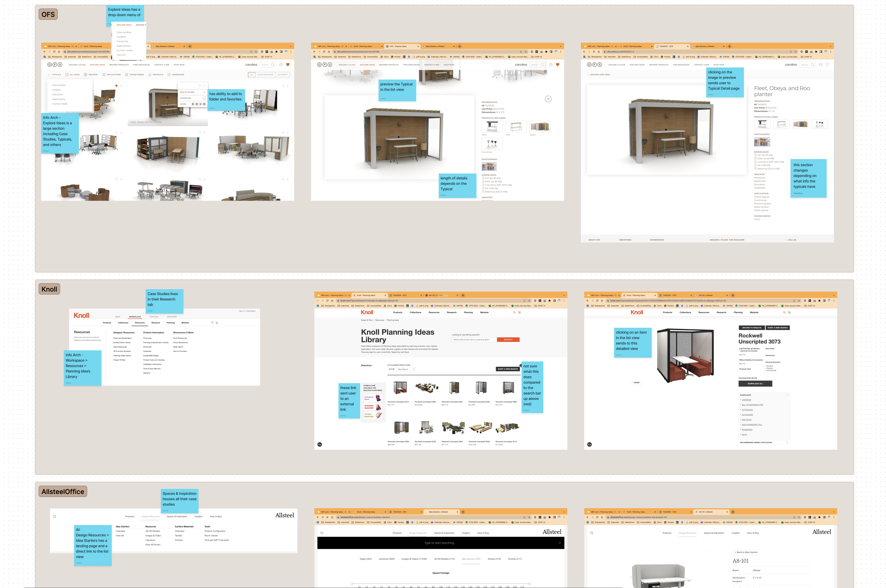Click the bookmark star in the OFS typicals grid address bar
This screenshot has height=588, width=886.
click(x=256, y=52)
